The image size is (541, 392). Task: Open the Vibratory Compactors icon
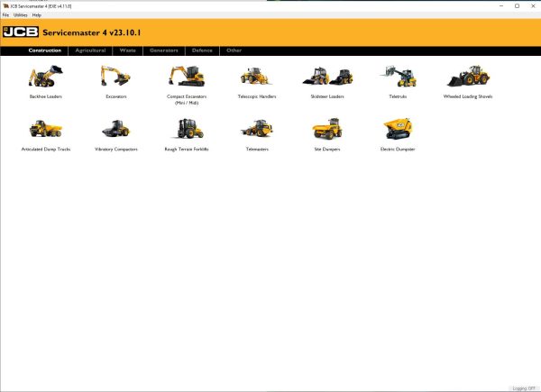(116, 128)
